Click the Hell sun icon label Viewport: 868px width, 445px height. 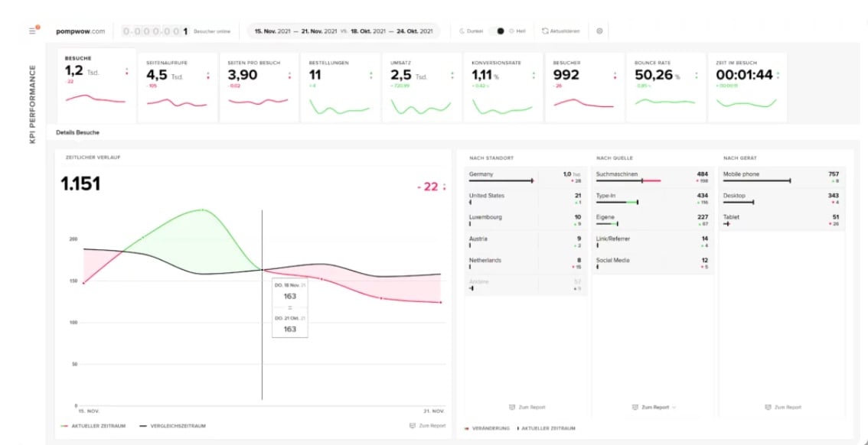(516, 31)
